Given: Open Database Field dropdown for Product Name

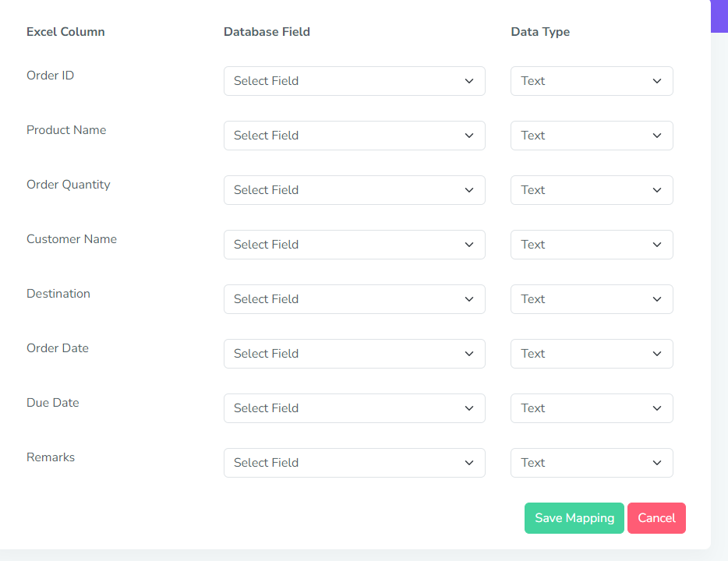Looking at the screenshot, I should click(x=354, y=136).
